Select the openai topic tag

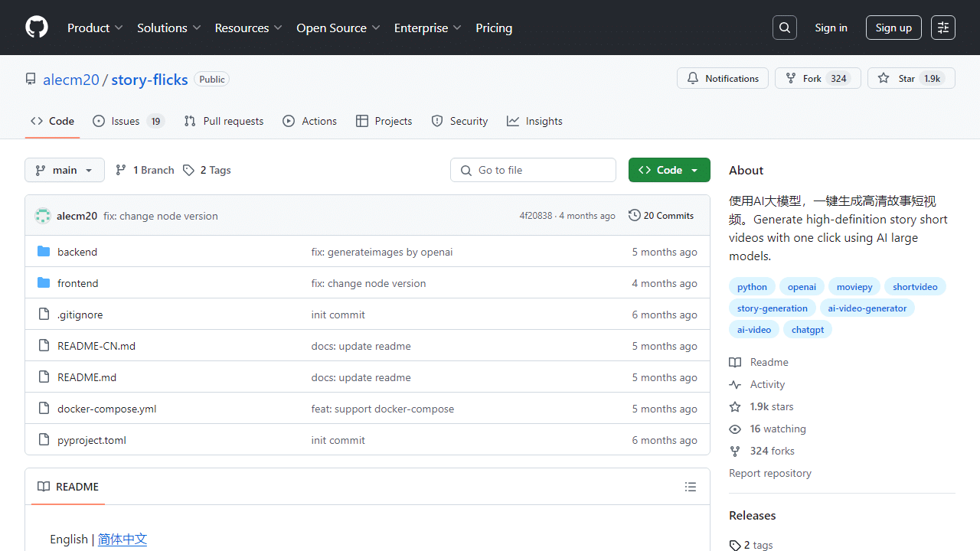tap(802, 287)
